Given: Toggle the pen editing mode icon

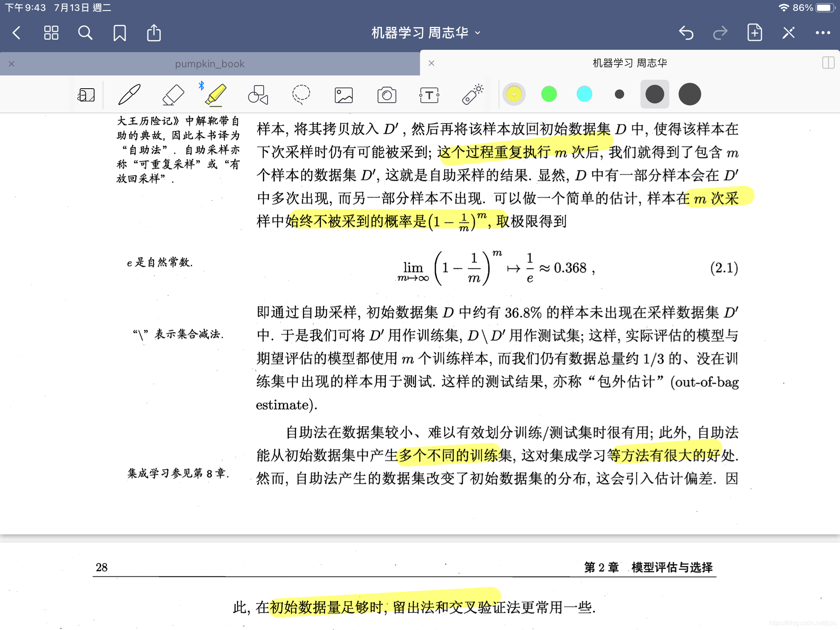Looking at the screenshot, I should (x=789, y=33).
